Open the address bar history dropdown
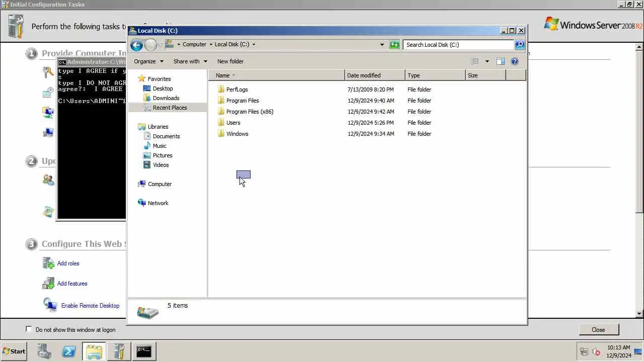The width and height of the screenshot is (644, 362). [382, 45]
